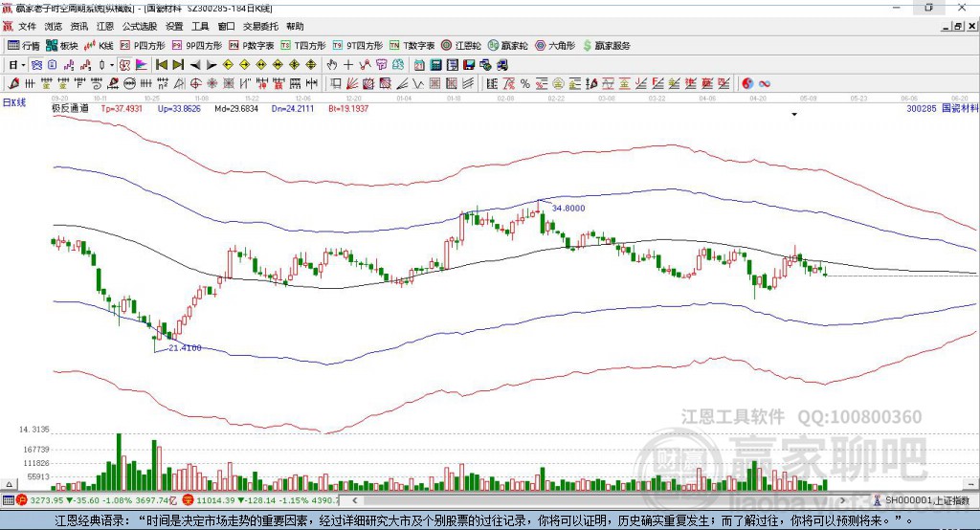Select the crosshair cursor tool
Viewport: 980px width, 530px height.
(x=348, y=65)
